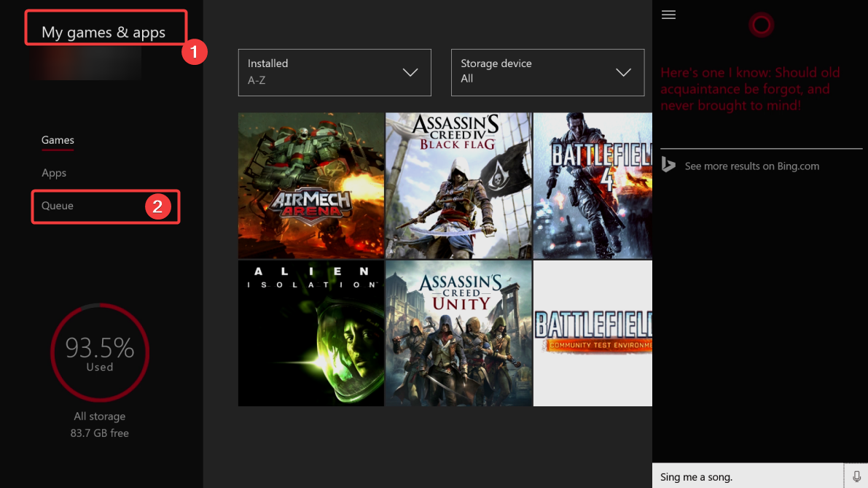Click See more results on Bing.com

(751, 166)
